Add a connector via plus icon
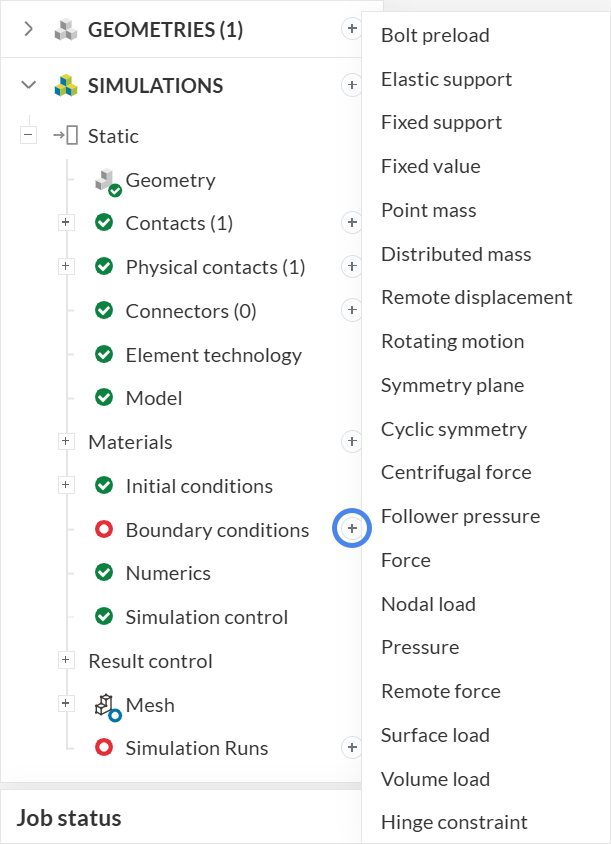Image resolution: width=611 pixels, height=844 pixels. coord(352,310)
